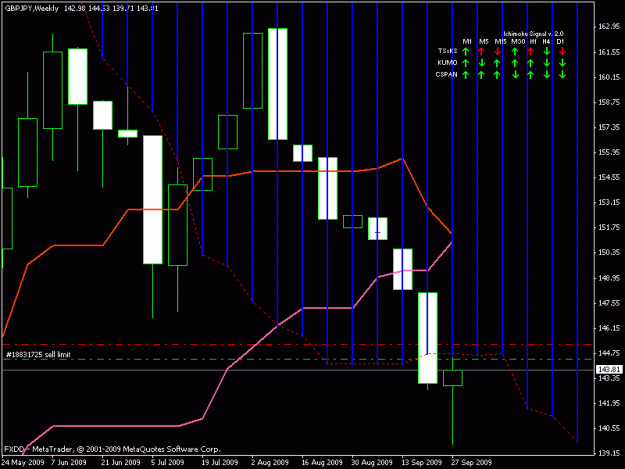Click the 141.95 price axis label
This screenshot has height=469, width=625.
(x=609, y=403)
